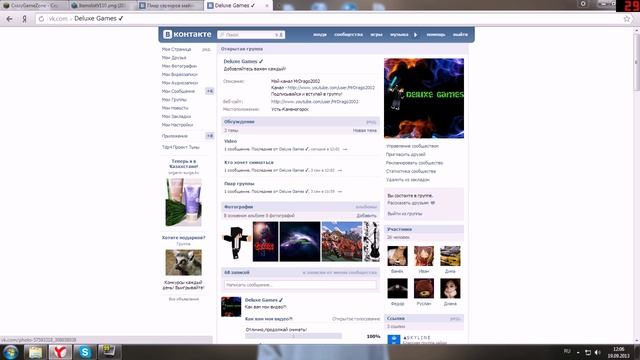Viewport: 640px width, 360px height.
Task: Open 'Мои Сообщения' in the sidebar
Action: 178,91
